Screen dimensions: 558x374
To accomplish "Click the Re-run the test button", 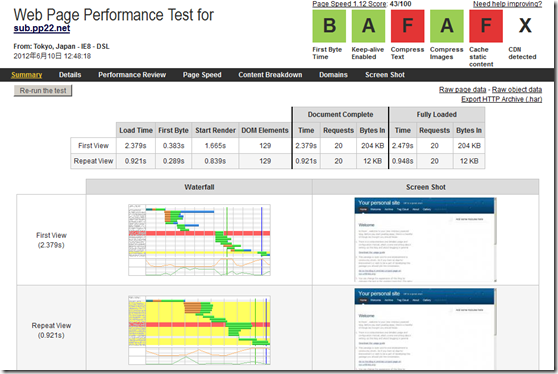I will click(43, 91).
